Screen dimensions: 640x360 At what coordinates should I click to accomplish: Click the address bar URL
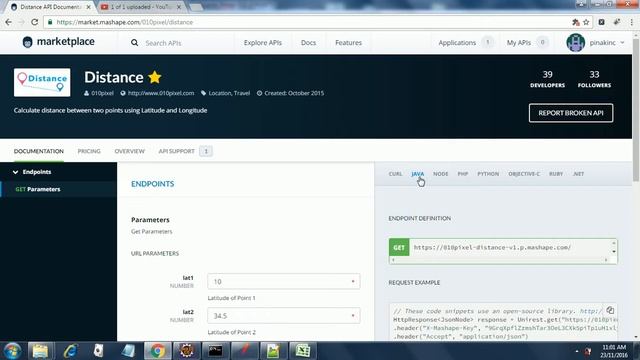124,22
